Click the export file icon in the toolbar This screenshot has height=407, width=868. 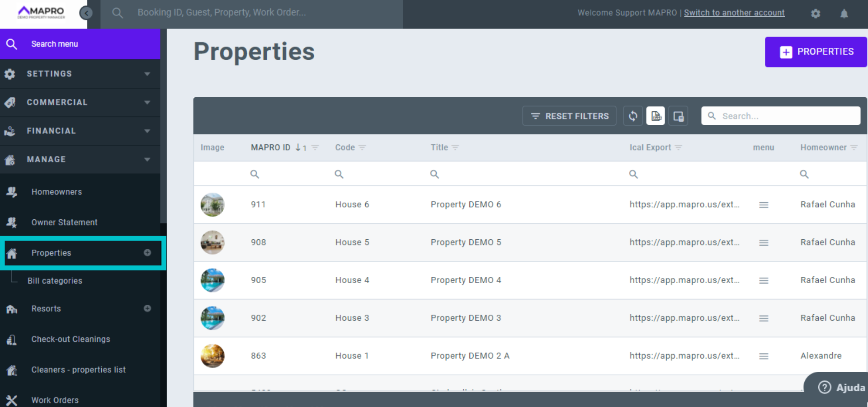click(656, 116)
